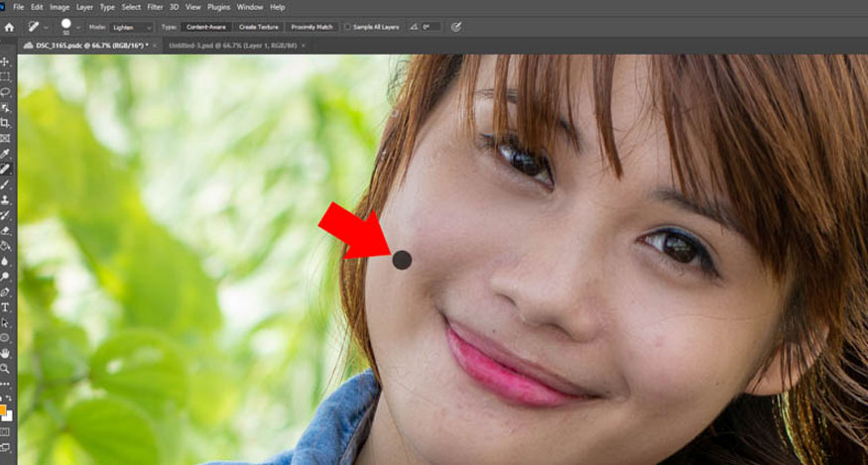Open the Mode blending dropdown showing Lighten
The width and height of the screenshot is (868, 465).
[131, 27]
